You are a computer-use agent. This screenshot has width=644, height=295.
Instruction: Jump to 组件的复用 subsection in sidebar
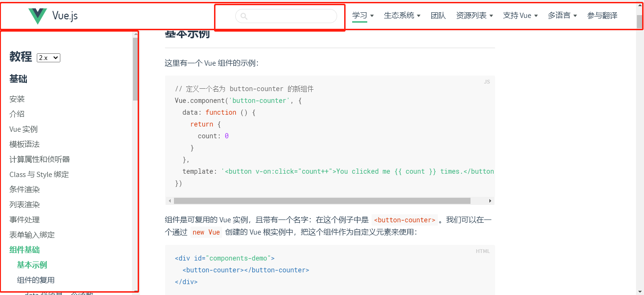36,280
